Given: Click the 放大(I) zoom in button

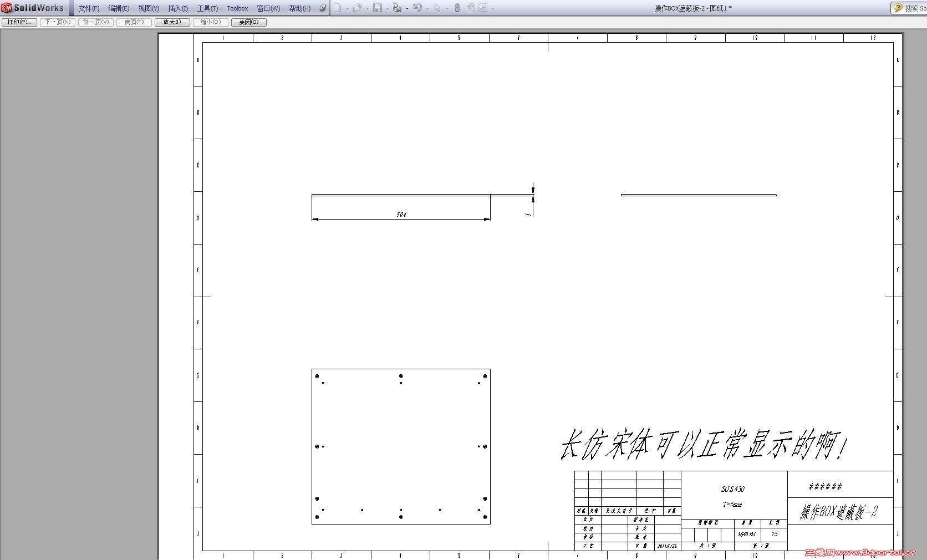Looking at the screenshot, I should [172, 22].
